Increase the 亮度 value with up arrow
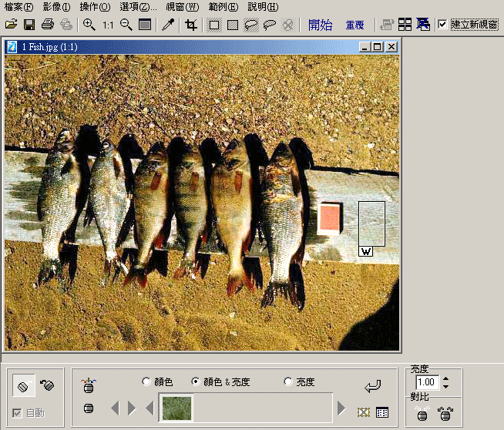 point(445,378)
